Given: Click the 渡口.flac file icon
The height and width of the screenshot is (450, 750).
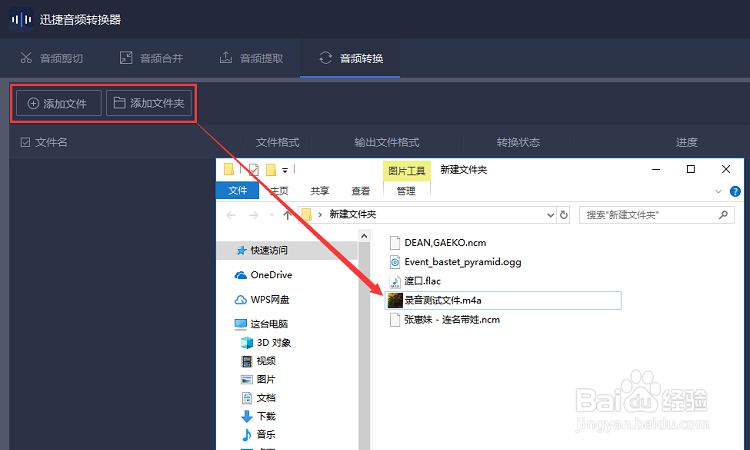Looking at the screenshot, I should coord(395,281).
